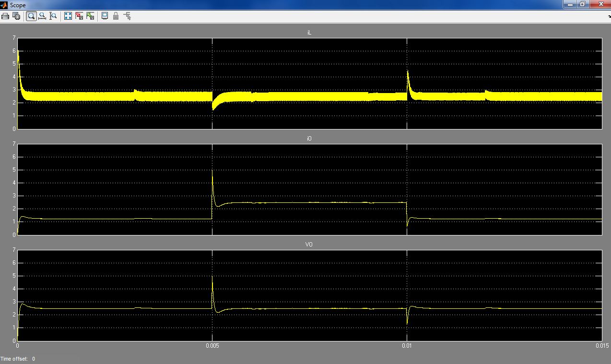Close the Scope window
Image resolution: width=611 pixels, height=364 pixels.
click(600, 4)
